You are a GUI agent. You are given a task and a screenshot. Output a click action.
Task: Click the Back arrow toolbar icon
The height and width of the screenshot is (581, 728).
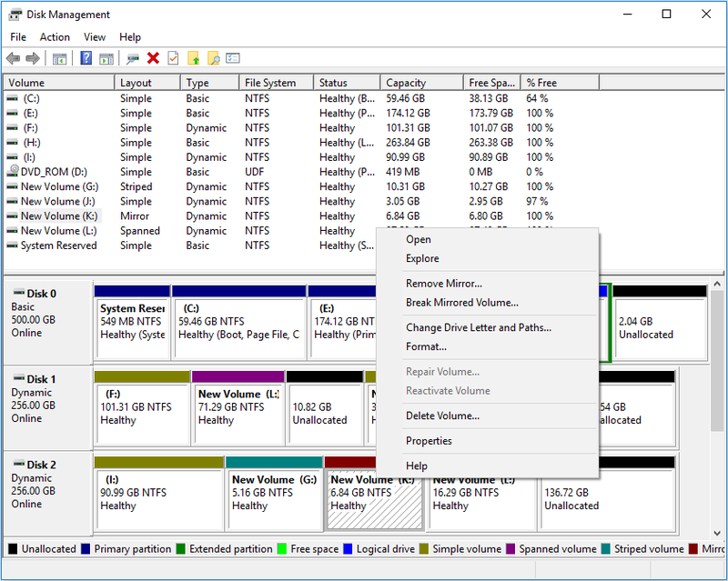pos(13,58)
